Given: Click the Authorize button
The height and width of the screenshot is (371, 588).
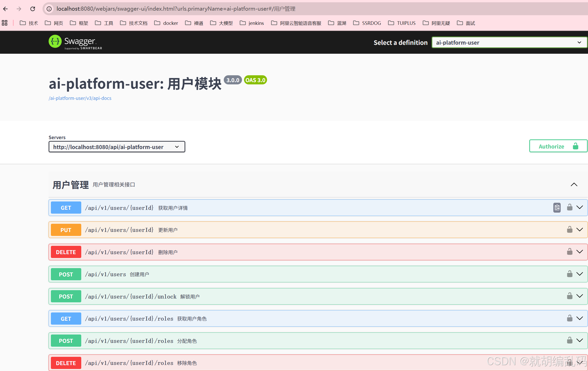Looking at the screenshot, I should point(558,146).
